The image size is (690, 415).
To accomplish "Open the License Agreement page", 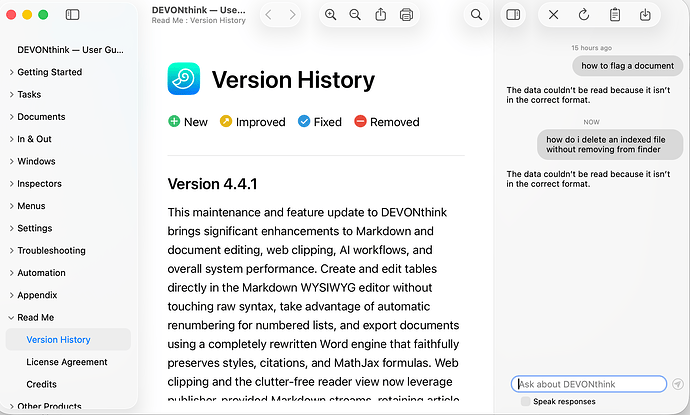I will pyautogui.click(x=67, y=362).
